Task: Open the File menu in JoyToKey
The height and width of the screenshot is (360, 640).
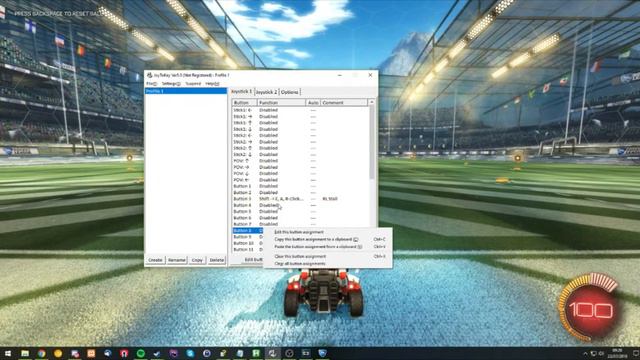Action: click(x=151, y=84)
